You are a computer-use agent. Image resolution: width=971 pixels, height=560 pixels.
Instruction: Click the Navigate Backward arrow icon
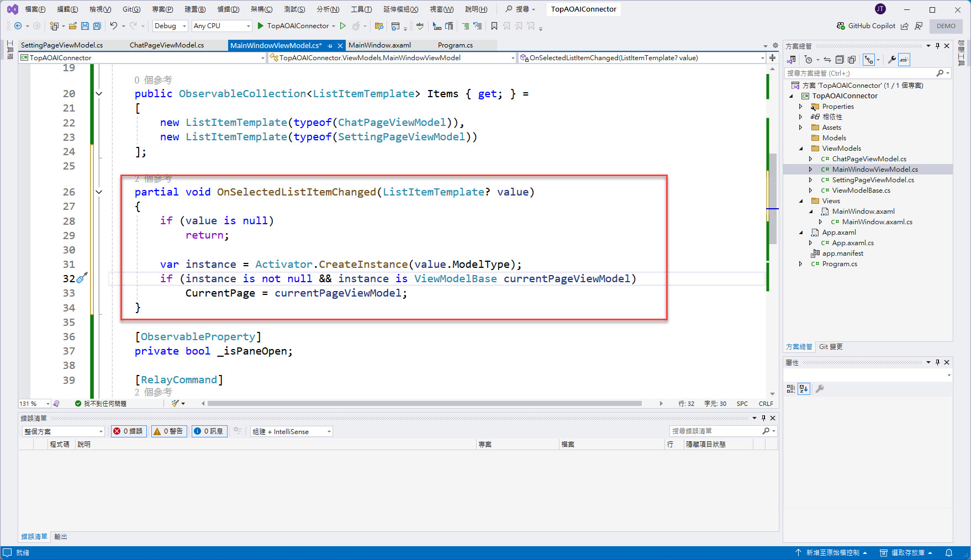[18, 26]
